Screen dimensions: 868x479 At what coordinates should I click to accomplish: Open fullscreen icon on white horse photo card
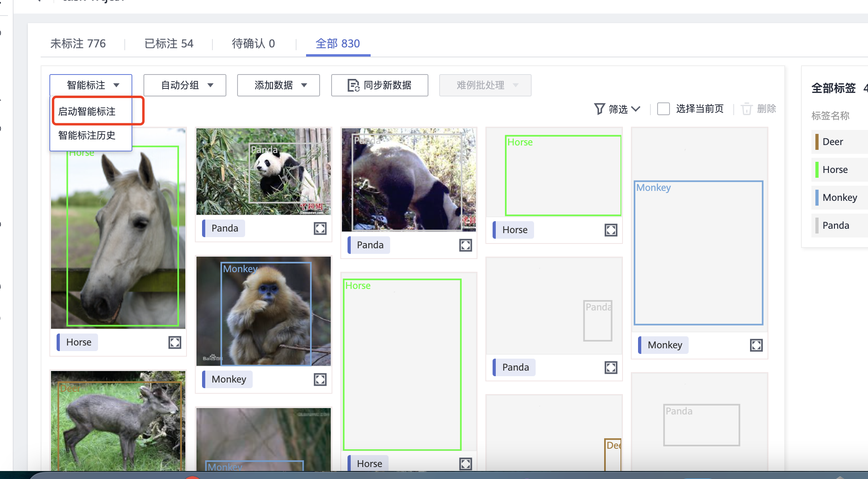click(x=175, y=342)
